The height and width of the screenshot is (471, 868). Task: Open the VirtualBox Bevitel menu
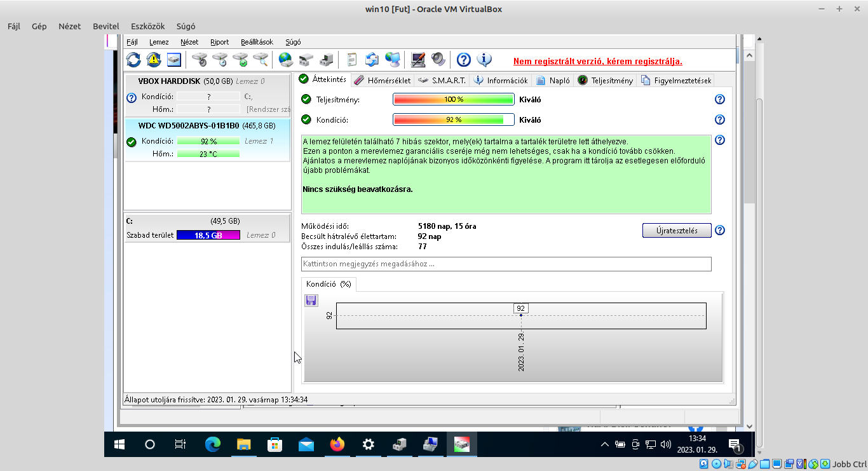coord(106,26)
